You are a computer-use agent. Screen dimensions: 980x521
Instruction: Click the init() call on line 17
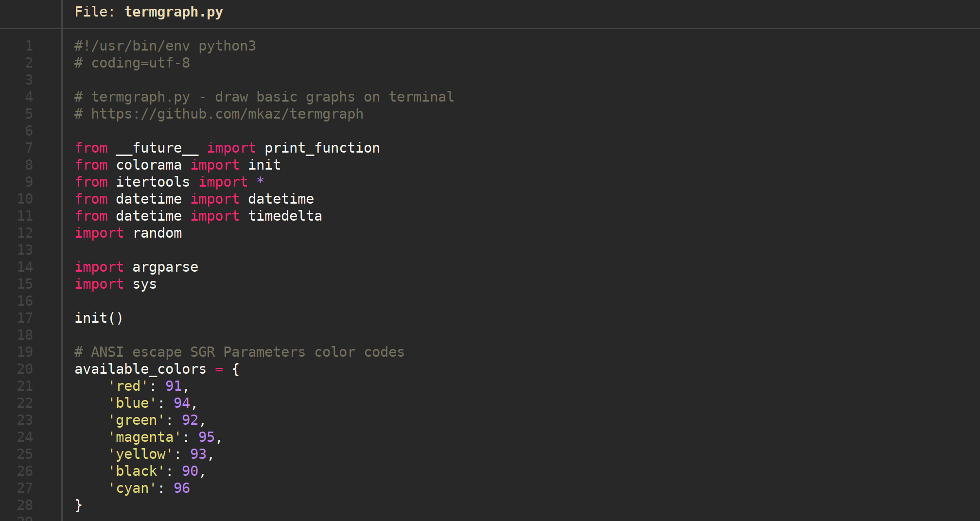99,318
